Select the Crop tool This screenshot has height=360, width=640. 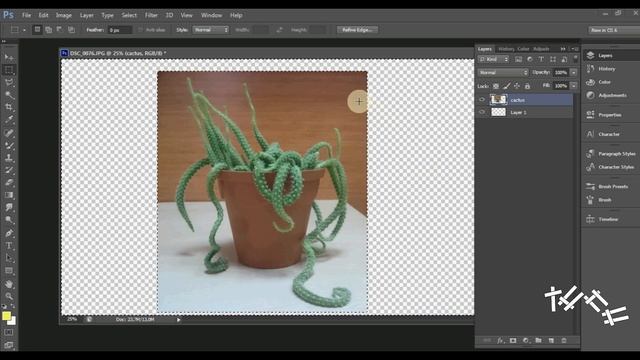pos(9,107)
